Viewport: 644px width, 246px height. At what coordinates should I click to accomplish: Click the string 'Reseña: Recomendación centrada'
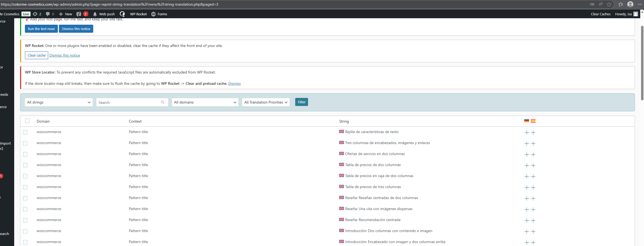373,220
